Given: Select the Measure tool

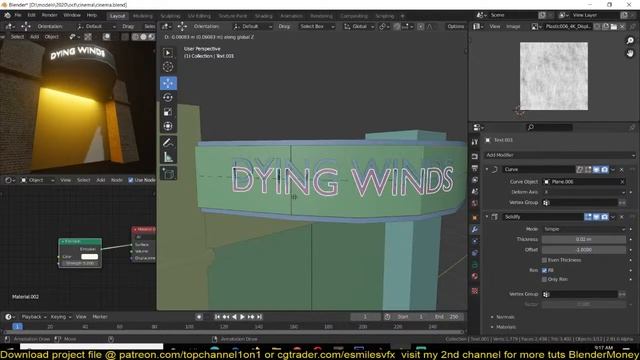Looking at the screenshot, I should pyautogui.click(x=168, y=157).
